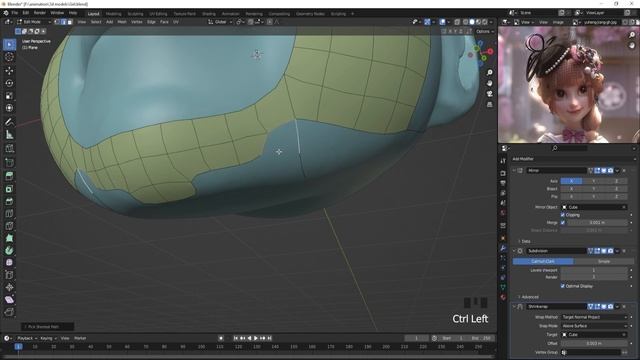The image size is (640, 360).
Task: Select the Move tool
Action: [9, 71]
